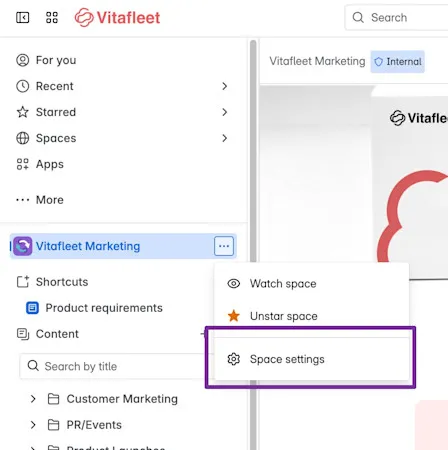Open the three-dot menu beside Vitafleet Marketing
The image size is (448, 450).
pos(224,246)
